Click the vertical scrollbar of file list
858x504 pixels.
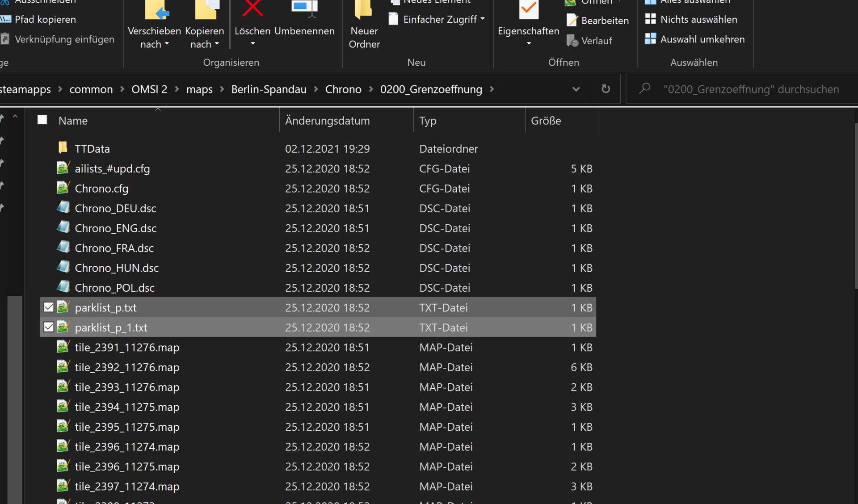click(855, 206)
